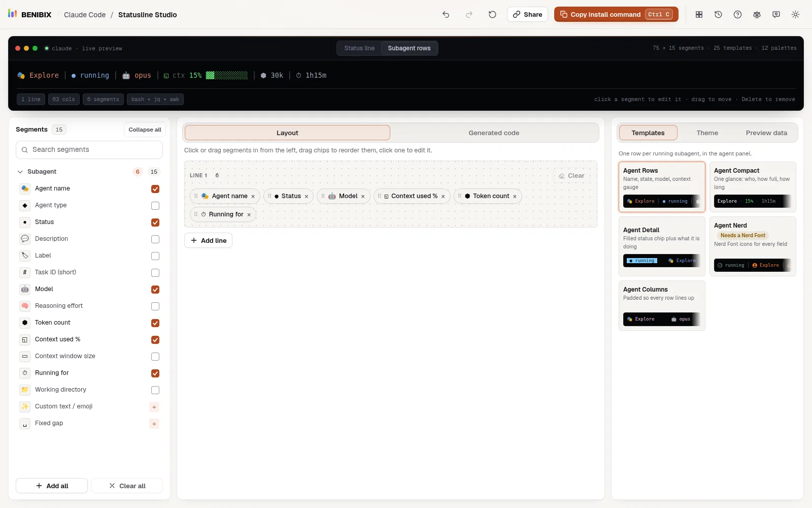The width and height of the screenshot is (812, 508).
Task: Click the Share button
Action: [527, 14]
